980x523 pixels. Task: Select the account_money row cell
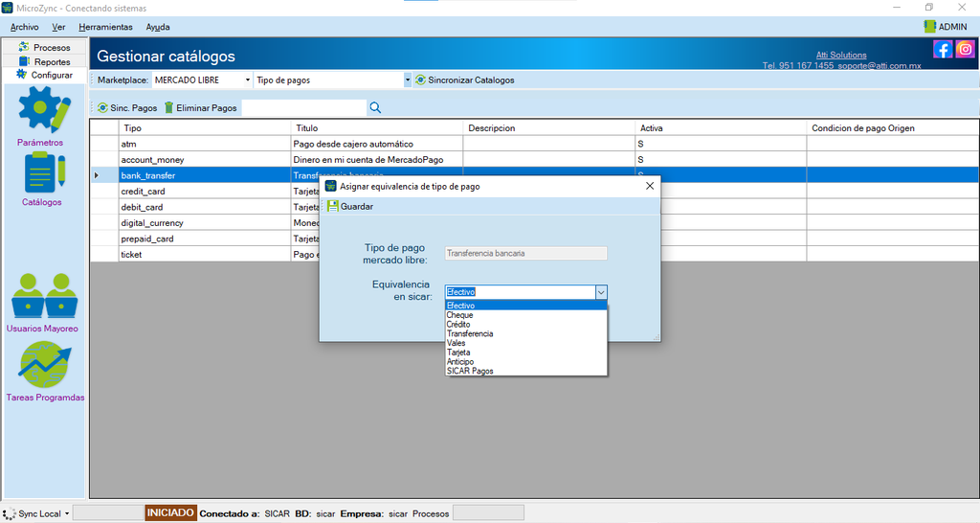point(205,160)
